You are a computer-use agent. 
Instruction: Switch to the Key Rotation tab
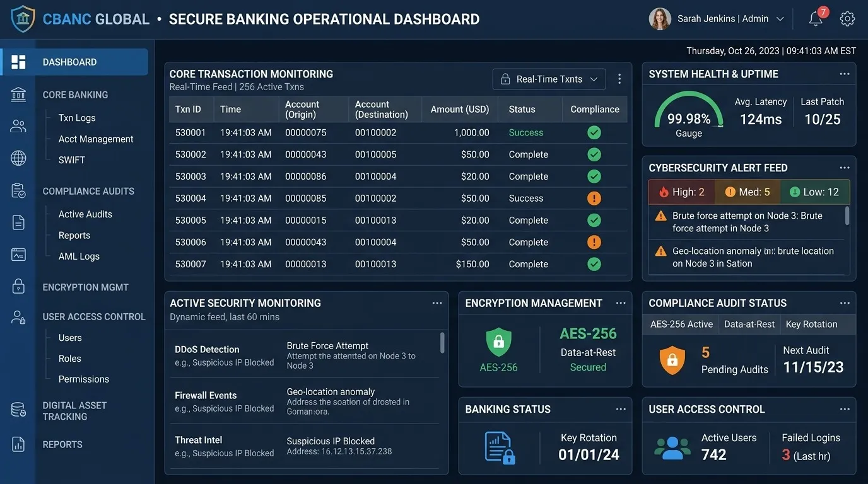(x=811, y=324)
